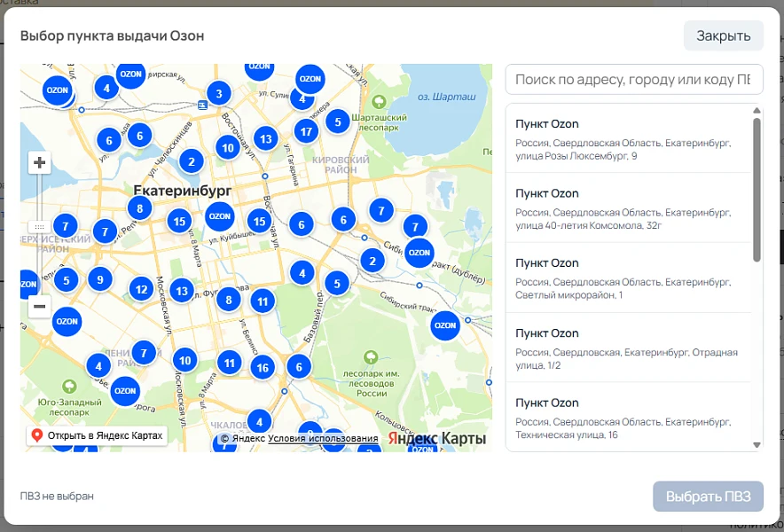The image size is (784, 532).
Task: Confirm with the Выбрать ПВЗ button
Action: point(708,496)
